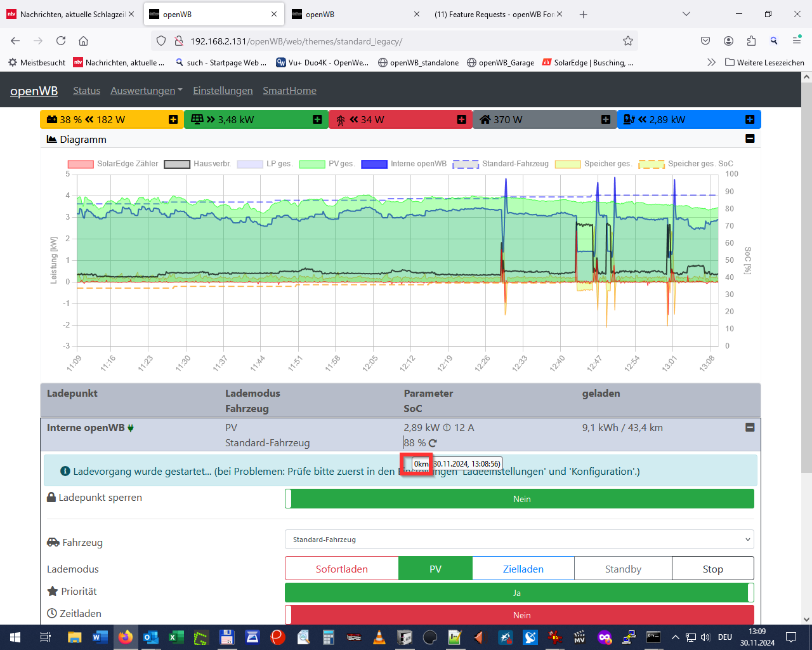812x650 pixels.
Task: Click the solar panel icon in green card
Action: coord(197,119)
